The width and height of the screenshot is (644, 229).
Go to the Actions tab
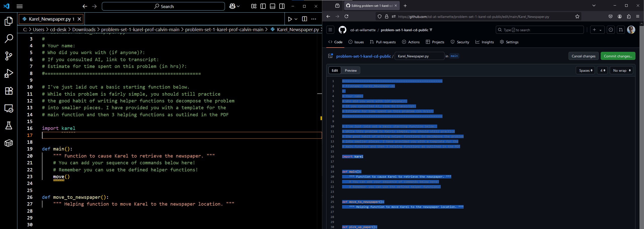click(x=411, y=42)
